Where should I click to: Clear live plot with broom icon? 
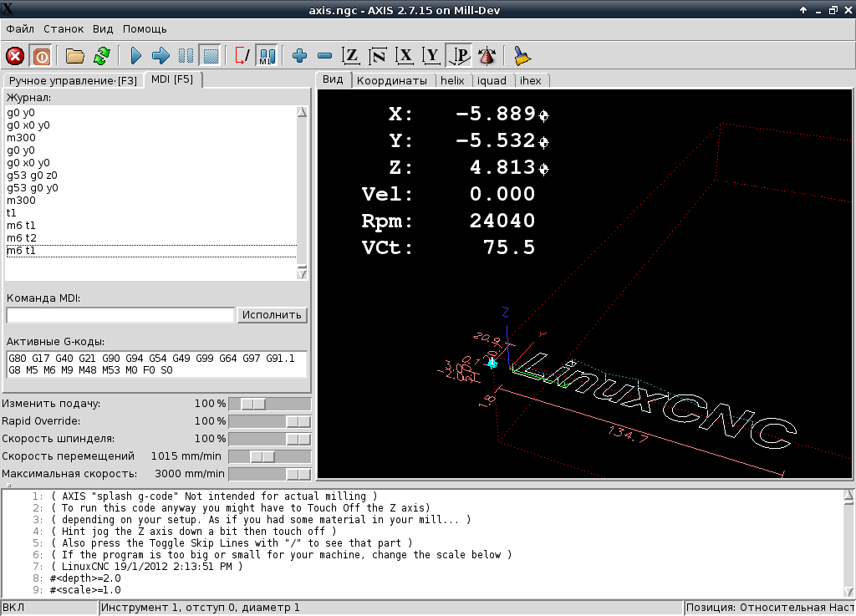pos(522,56)
